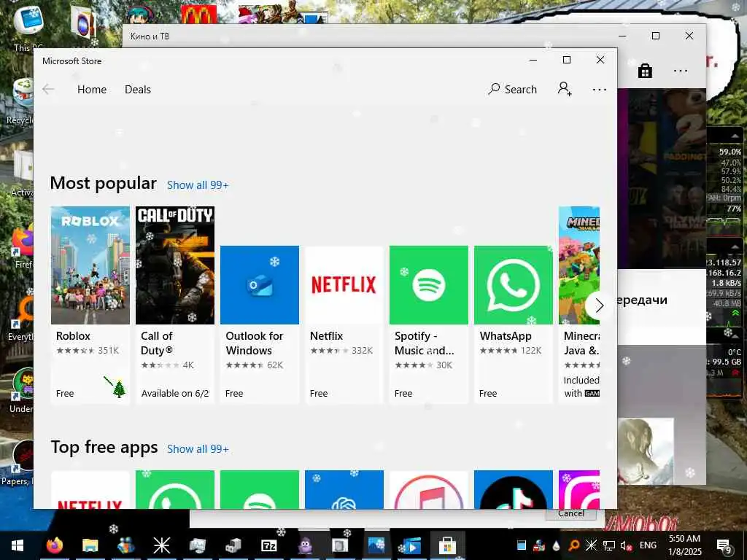Open File Explorer from the taskbar

pos(90,545)
